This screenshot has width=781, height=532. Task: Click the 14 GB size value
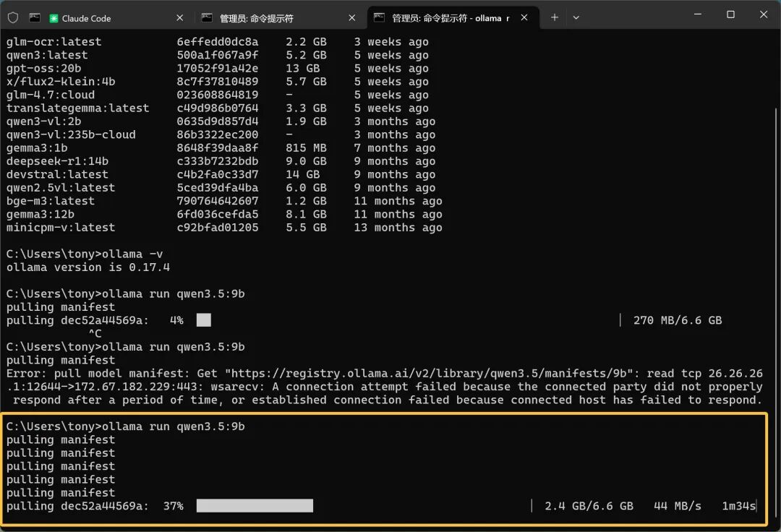[x=303, y=175]
